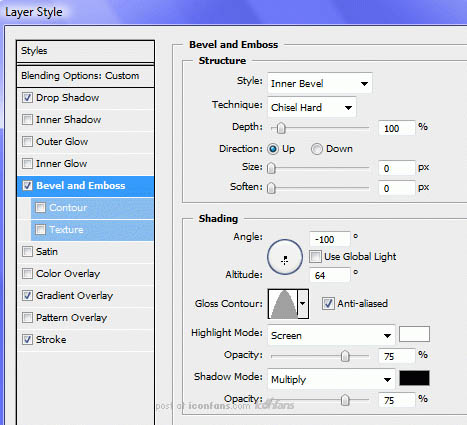Check Use Global Light
The width and height of the screenshot is (467, 425).
coord(315,257)
